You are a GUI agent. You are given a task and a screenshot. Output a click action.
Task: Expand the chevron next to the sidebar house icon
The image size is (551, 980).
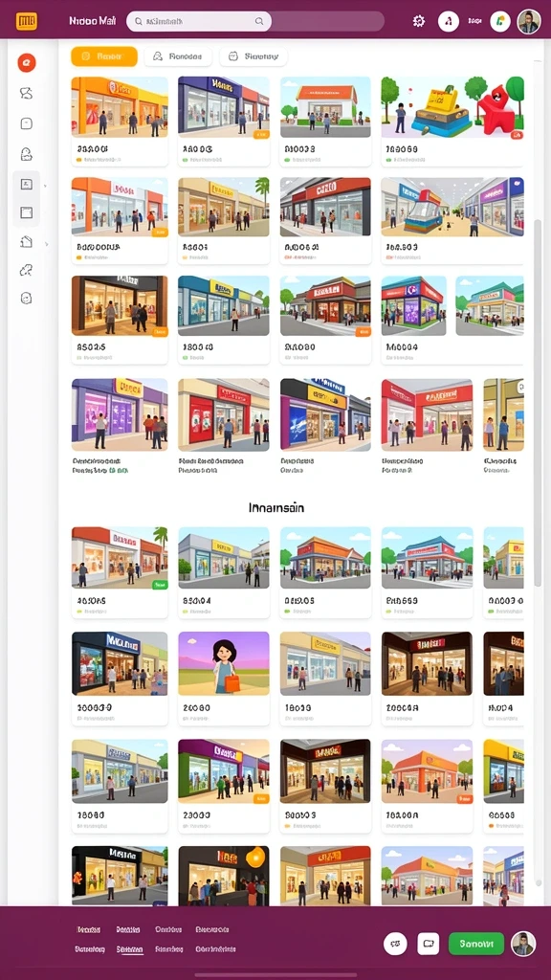click(45, 242)
